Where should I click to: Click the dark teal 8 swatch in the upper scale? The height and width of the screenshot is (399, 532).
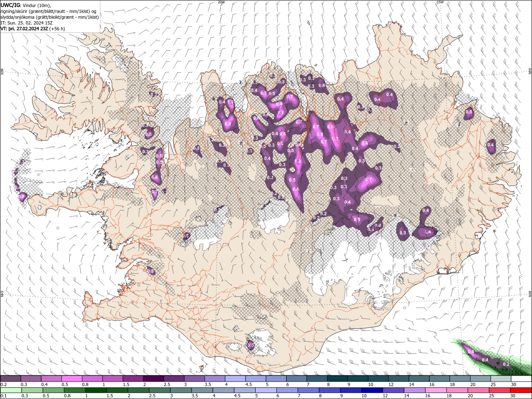pos(337,378)
